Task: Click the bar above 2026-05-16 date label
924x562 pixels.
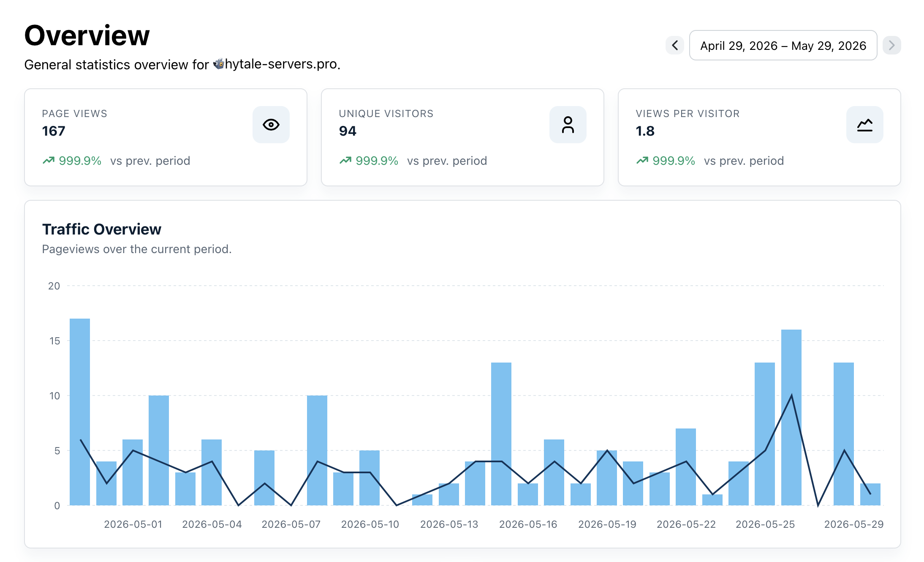Action: 528,494
